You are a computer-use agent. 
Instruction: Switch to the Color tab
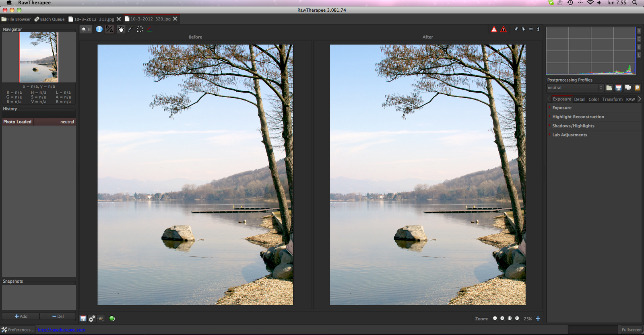594,99
